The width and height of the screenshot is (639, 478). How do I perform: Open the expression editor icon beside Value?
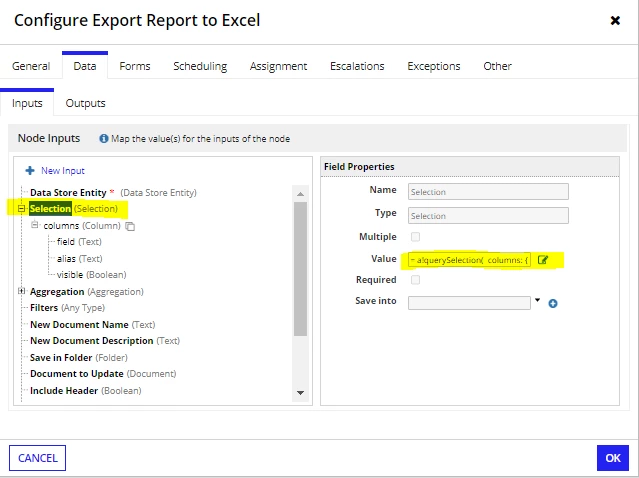coord(543,260)
